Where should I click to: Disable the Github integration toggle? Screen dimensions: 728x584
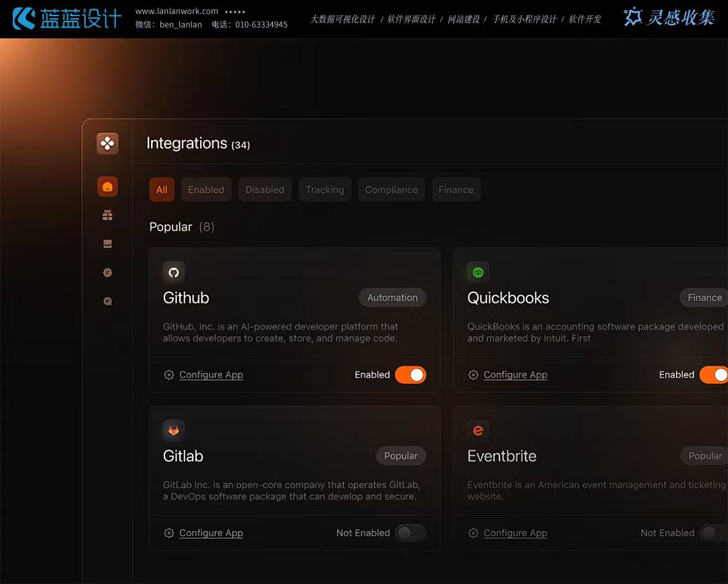tap(411, 375)
